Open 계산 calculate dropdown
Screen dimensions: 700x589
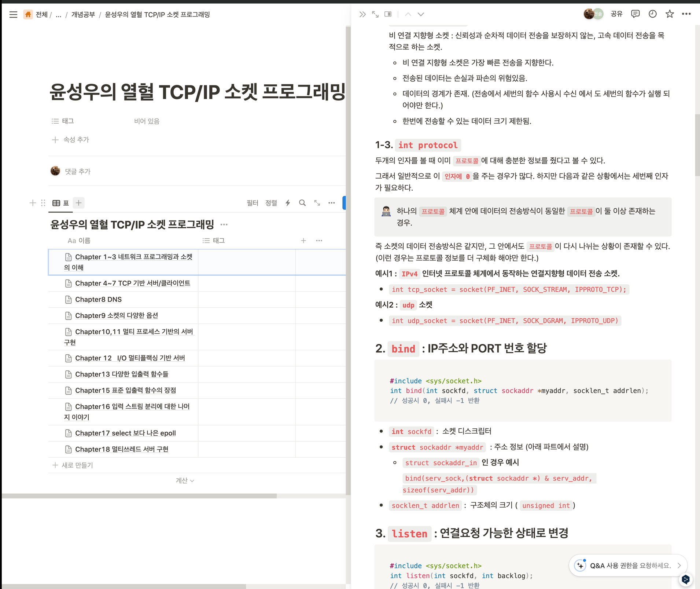pos(185,480)
